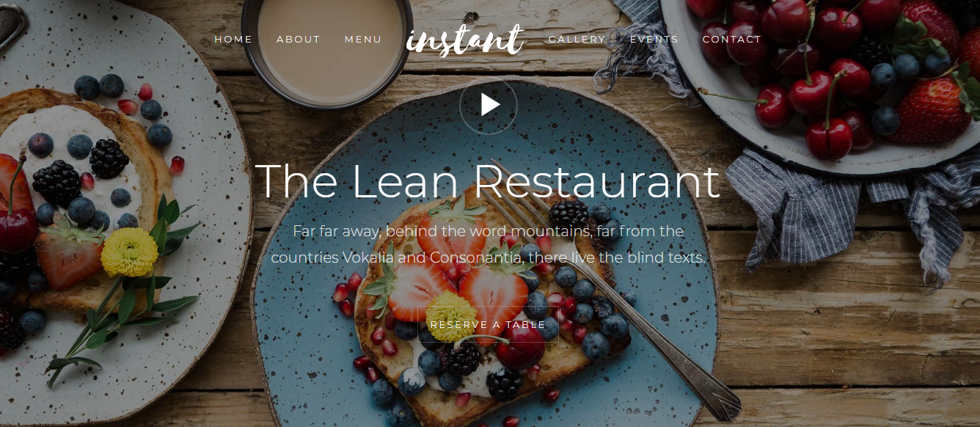Click the circular play video button
Screen dimensions: 980x427
pyautogui.click(x=489, y=106)
